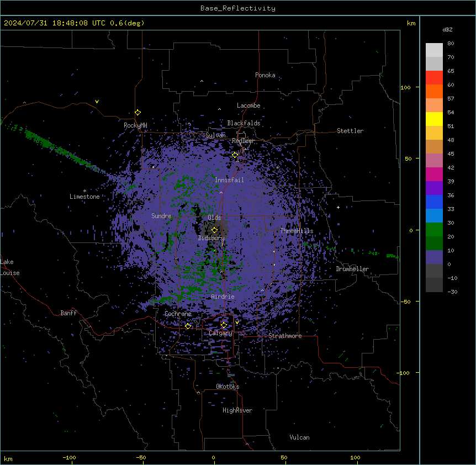Image resolution: width=476 pixels, height=465 pixels.
Task: Click the Stettler city label
Action: pyautogui.click(x=350, y=131)
